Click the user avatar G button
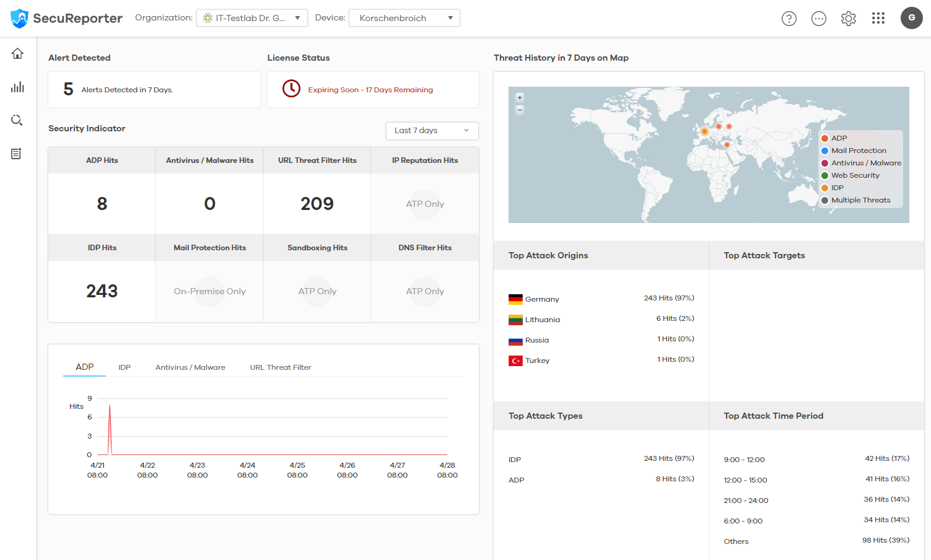The height and width of the screenshot is (560, 931). 911,18
